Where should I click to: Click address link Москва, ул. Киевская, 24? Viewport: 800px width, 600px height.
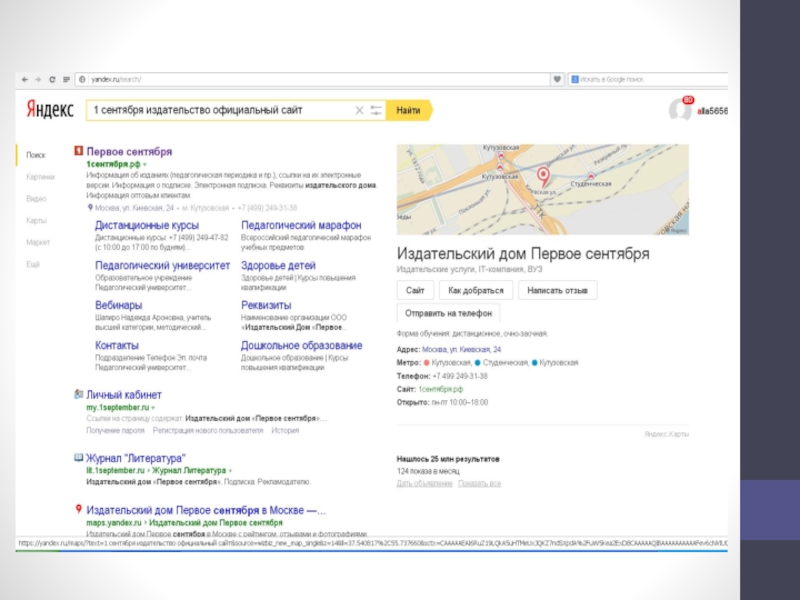pos(461,349)
